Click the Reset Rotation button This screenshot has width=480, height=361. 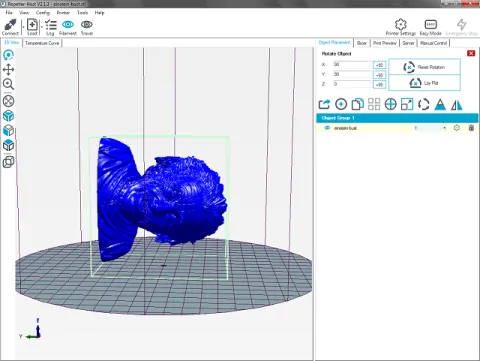pos(424,67)
